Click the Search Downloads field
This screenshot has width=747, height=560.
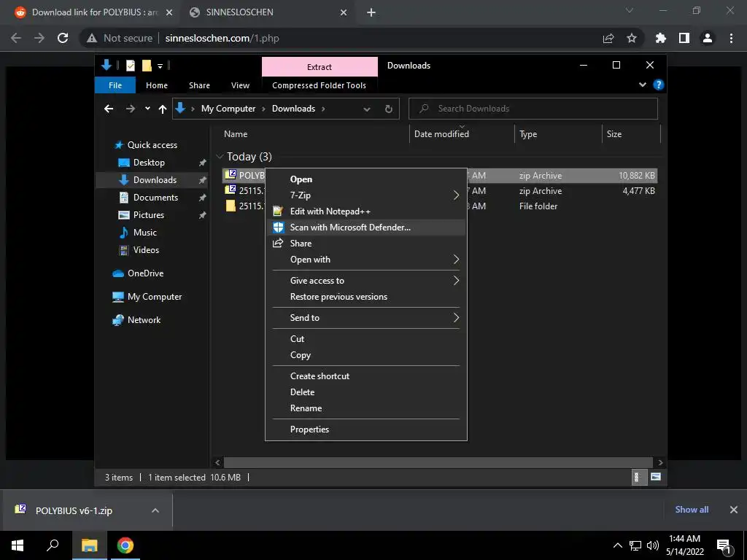tap(533, 109)
